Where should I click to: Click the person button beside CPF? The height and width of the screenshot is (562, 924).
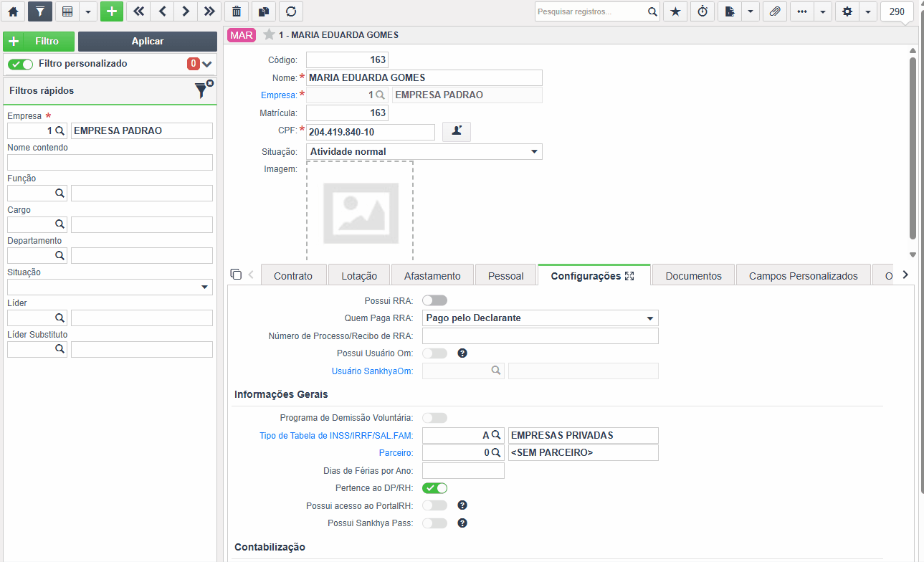457,131
